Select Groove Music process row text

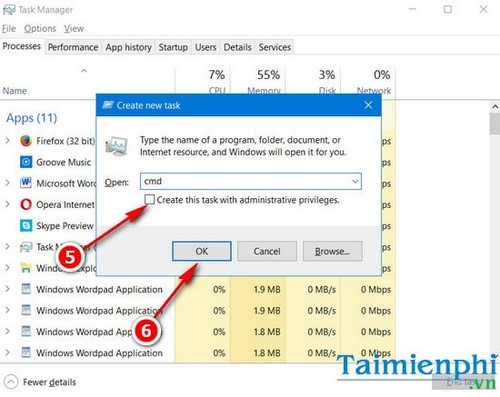(x=63, y=162)
